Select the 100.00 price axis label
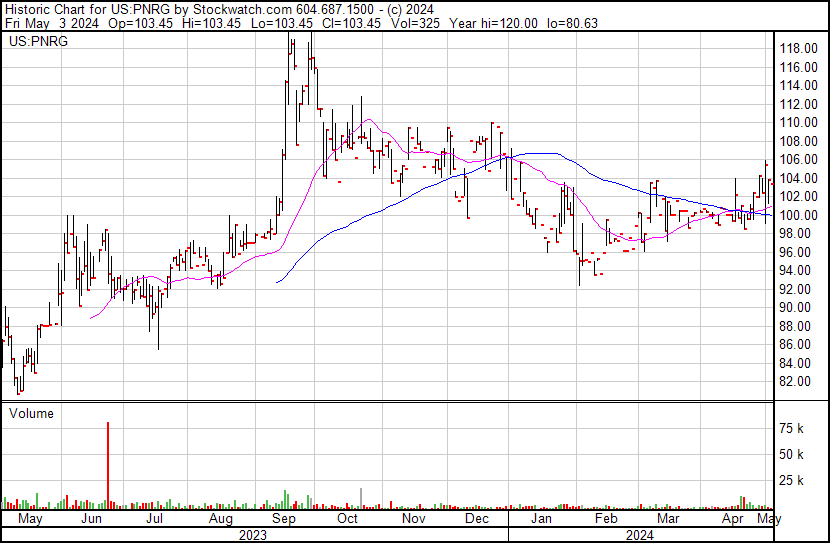 798,215
